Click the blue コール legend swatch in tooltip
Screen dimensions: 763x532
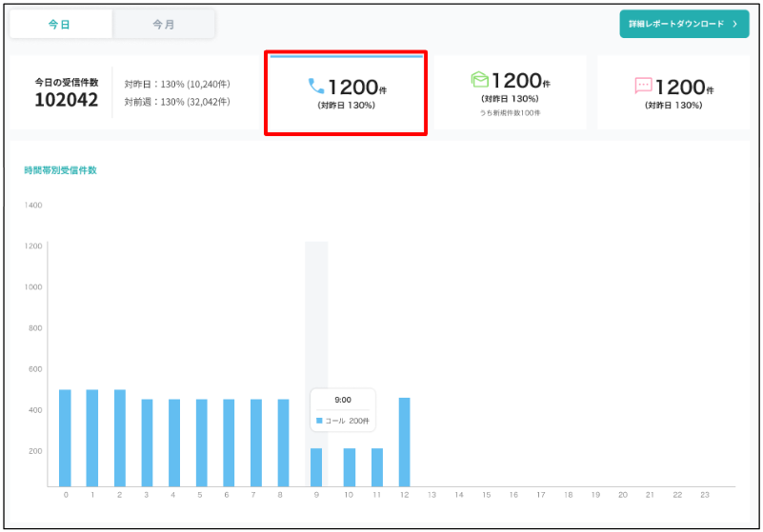point(319,421)
